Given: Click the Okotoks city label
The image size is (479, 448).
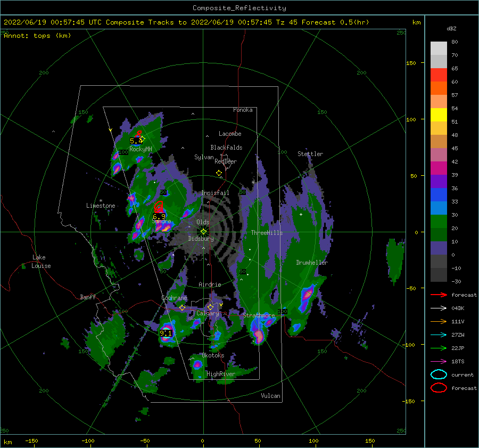Looking at the screenshot, I should click(x=213, y=355).
